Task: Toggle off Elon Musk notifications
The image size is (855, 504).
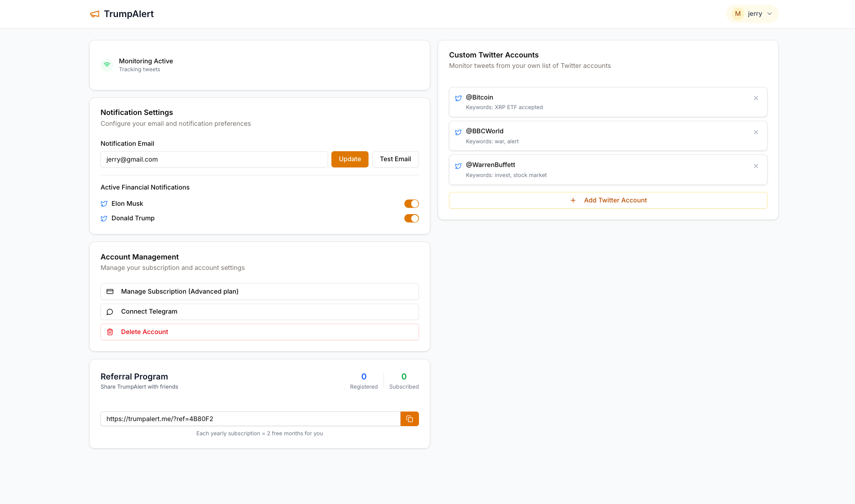Action: pos(411,204)
